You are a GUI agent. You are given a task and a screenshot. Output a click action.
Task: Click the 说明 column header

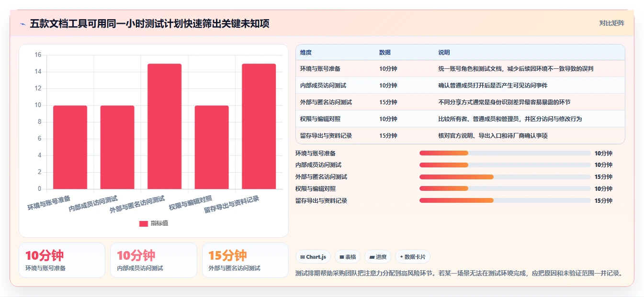[x=444, y=53]
